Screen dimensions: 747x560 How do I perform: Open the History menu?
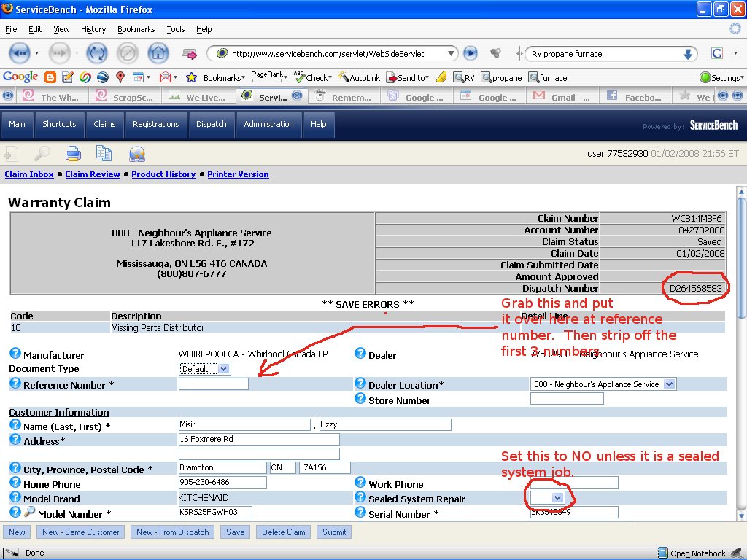point(93,29)
